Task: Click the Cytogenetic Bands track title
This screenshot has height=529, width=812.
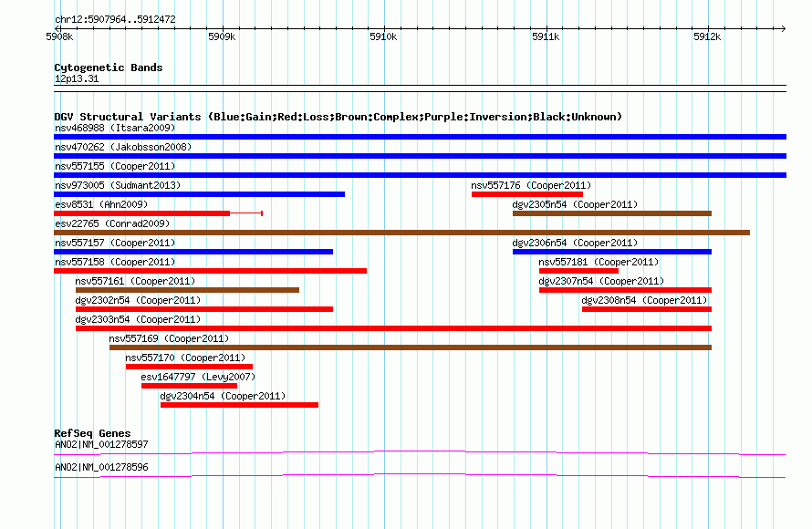Action: [x=109, y=67]
